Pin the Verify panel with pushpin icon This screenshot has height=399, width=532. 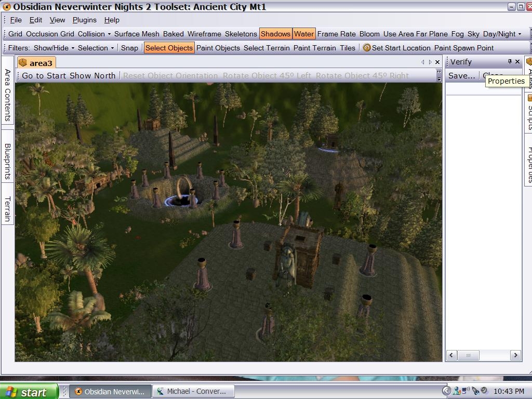pyautogui.click(x=510, y=62)
